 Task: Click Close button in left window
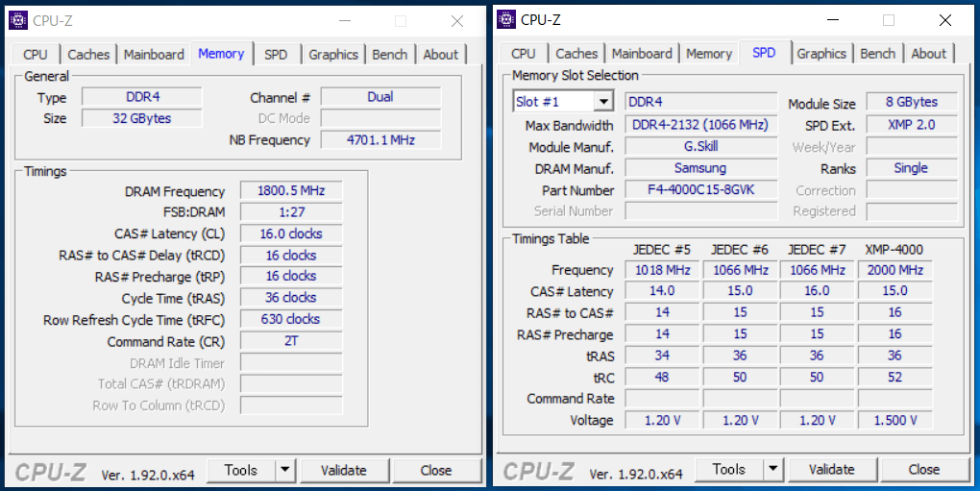click(x=436, y=471)
